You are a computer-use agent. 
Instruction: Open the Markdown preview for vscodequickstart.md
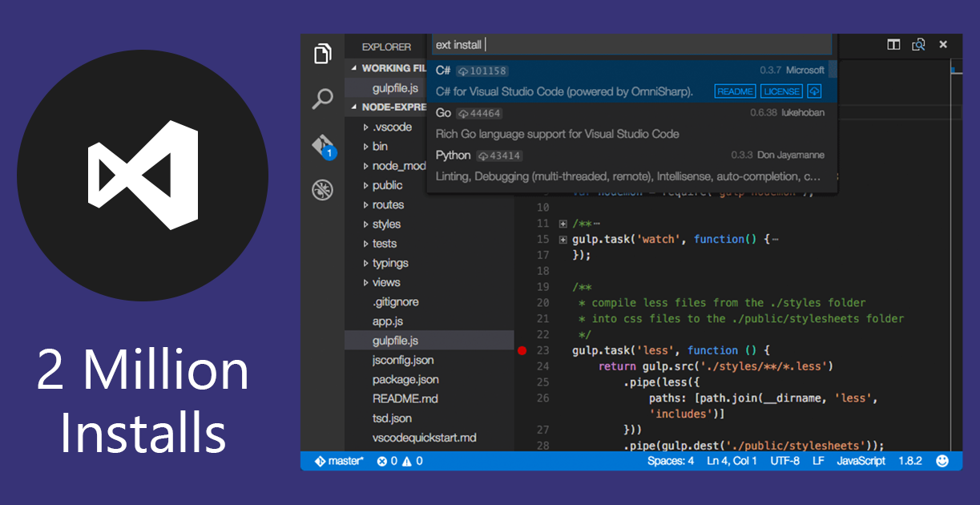918,45
